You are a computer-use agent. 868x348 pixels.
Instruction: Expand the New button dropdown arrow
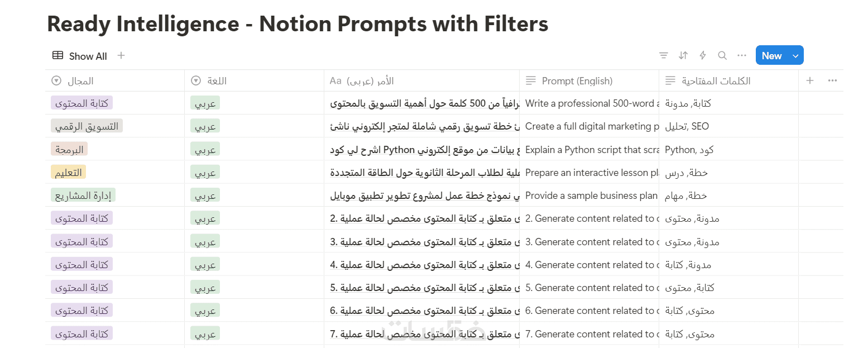point(795,55)
